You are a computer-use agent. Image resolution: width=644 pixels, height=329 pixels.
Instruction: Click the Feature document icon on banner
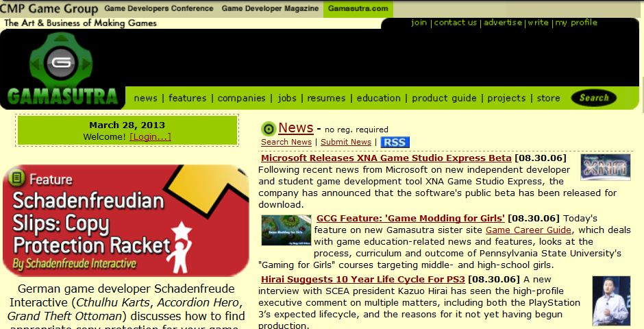(17, 178)
